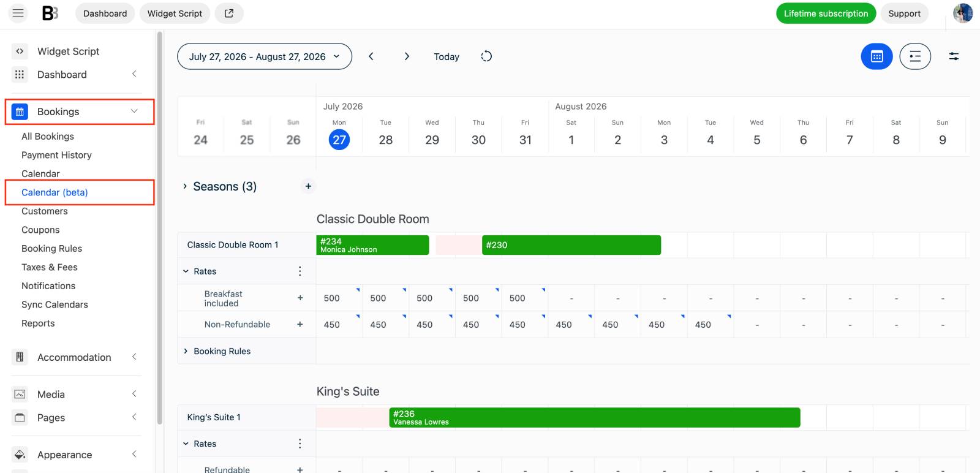Open booking #230

(x=571, y=245)
